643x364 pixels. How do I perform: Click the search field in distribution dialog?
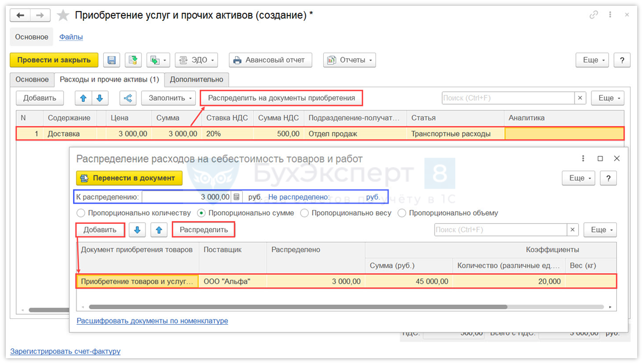point(500,230)
